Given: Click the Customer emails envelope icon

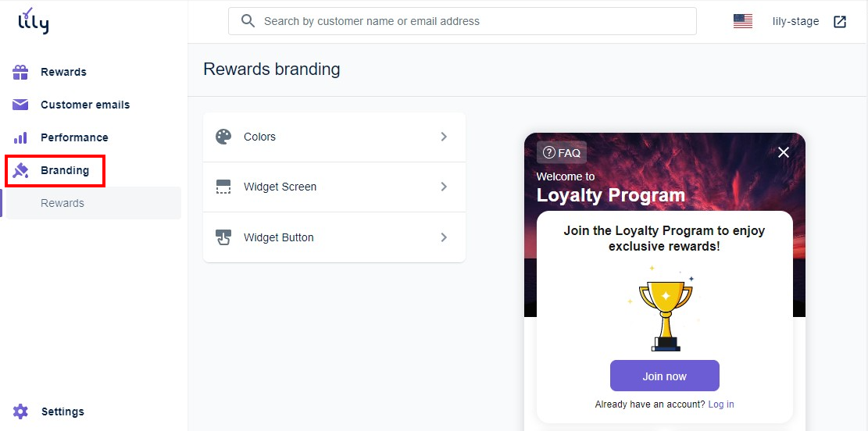Looking at the screenshot, I should pyautogui.click(x=20, y=105).
